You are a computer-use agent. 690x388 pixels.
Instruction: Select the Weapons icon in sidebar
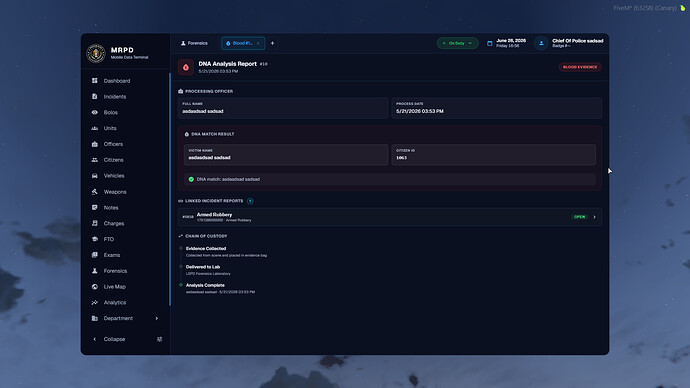coord(95,191)
